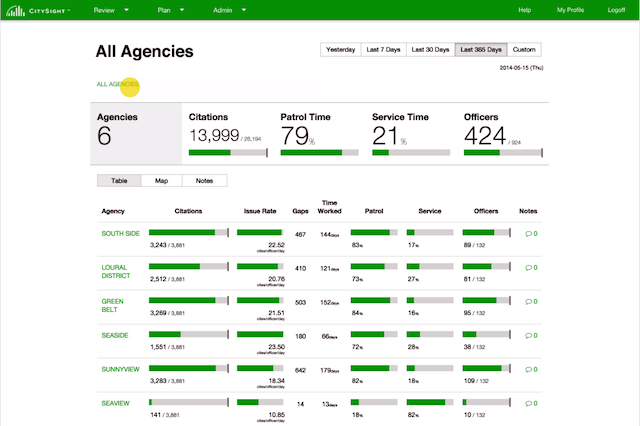Screen dimensions: 640x426
Task: Switch range to Last 7 Days
Action: pyautogui.click(x=382, y=49)
